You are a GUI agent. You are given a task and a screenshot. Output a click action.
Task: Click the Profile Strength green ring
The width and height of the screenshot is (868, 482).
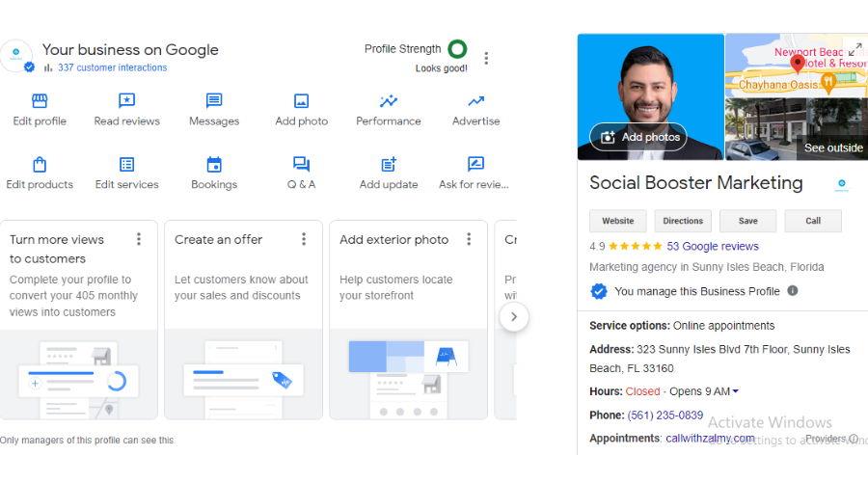(457, 49)
